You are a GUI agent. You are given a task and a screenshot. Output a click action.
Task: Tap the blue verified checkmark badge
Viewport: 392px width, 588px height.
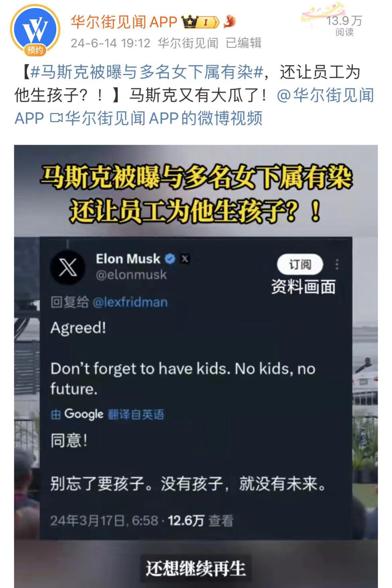coord(170,259)
